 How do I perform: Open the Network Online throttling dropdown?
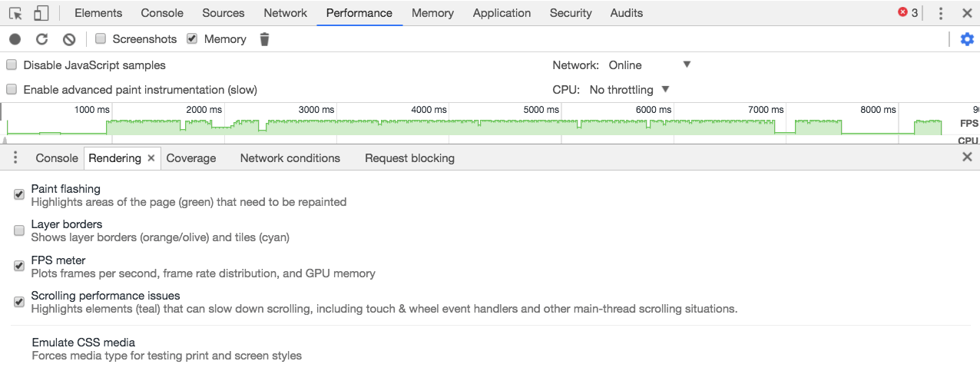click(650, 65)
